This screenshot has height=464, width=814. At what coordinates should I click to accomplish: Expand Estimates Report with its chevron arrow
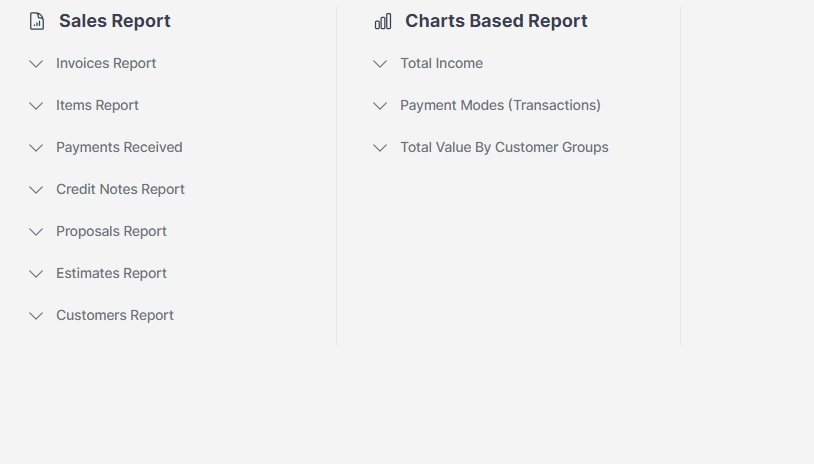coord(36,274)
